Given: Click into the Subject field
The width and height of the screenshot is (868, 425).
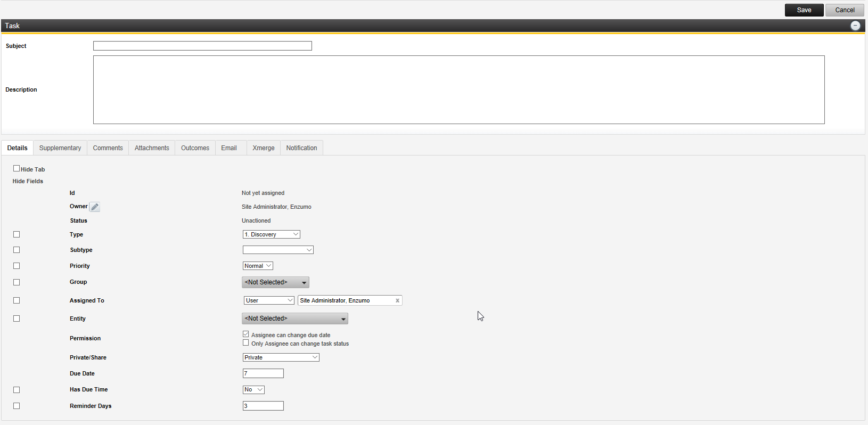Looking at the screenshot, I should (x=202, y=46).
